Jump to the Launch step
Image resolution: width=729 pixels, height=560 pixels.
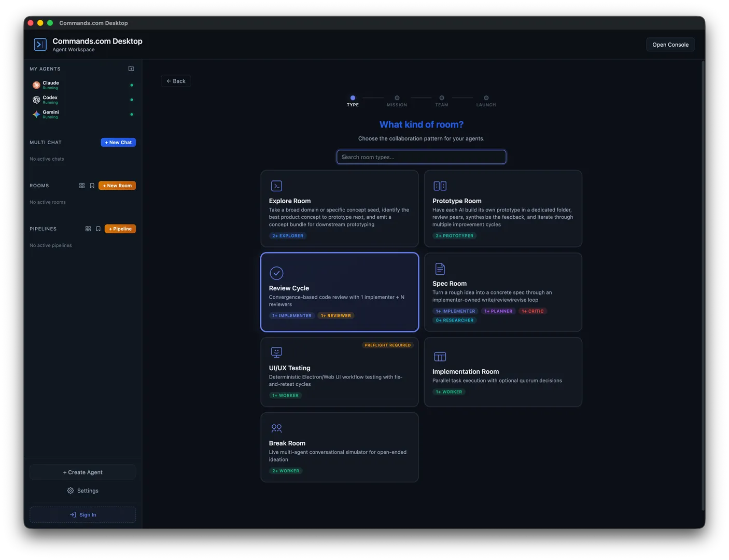tap(486, 101)
